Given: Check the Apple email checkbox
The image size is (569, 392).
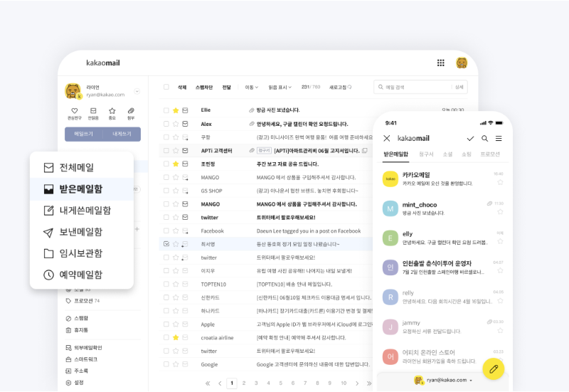Looking at the screenshot, I should click(x=166, y=324).
